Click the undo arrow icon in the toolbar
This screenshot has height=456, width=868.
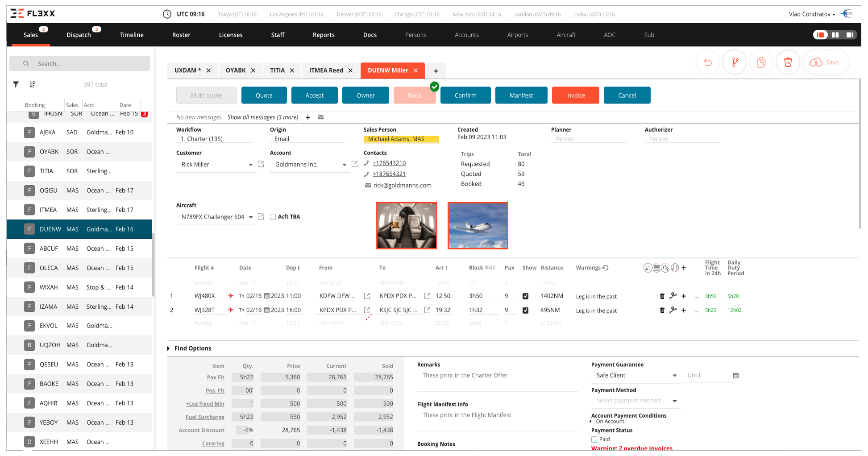pos(708,62)
